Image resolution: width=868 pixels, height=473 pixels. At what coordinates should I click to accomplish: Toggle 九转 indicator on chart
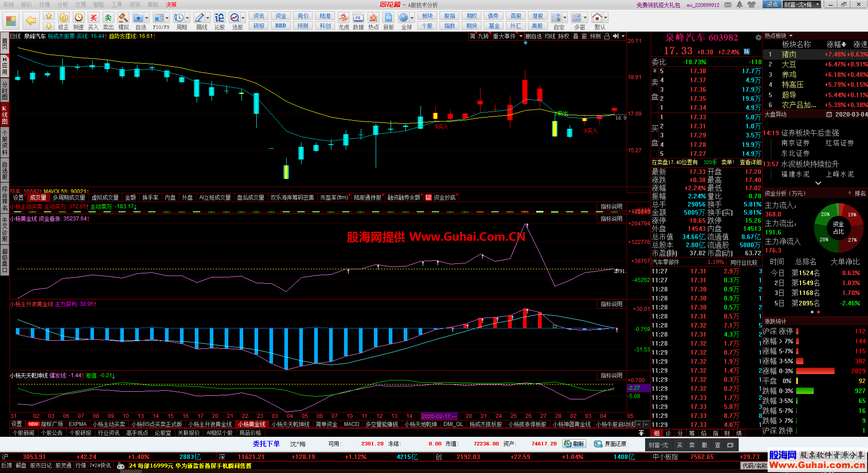click(483, 36)
